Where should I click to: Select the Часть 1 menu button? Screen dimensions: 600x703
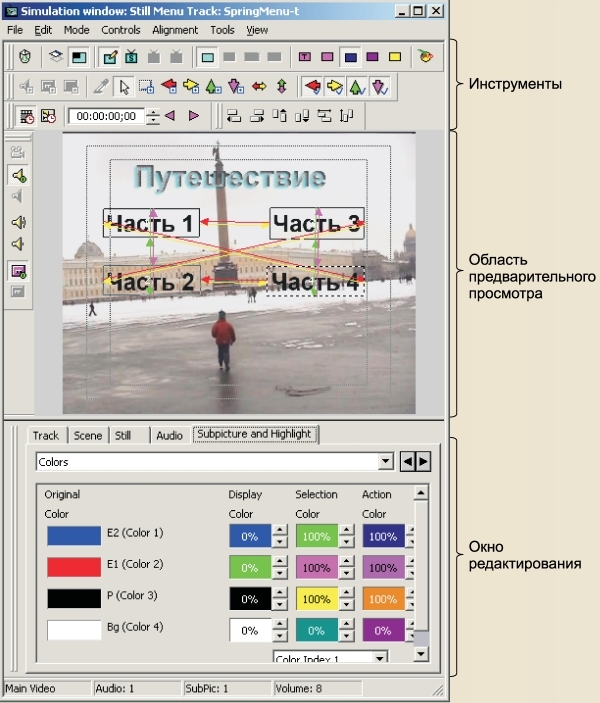click(x=150, y=223)
